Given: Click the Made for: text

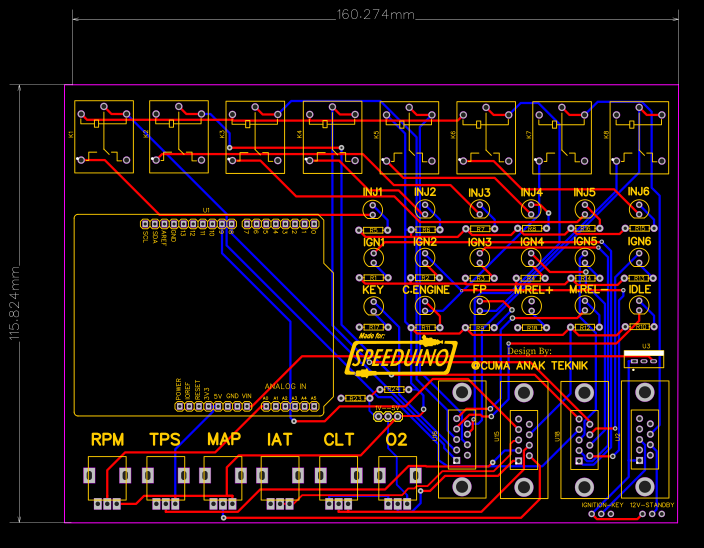Looking at the screenshot, I should 371,335.
